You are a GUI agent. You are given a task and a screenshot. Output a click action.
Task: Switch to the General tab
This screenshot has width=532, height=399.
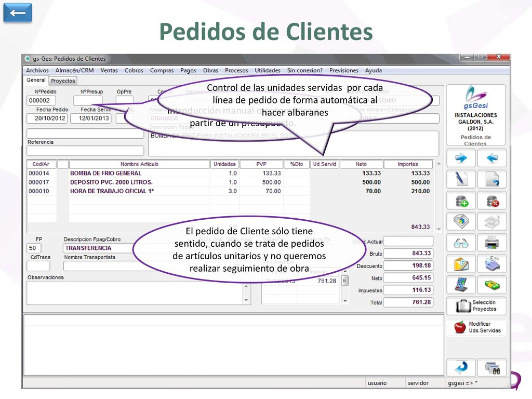click(x=36, y=80)
